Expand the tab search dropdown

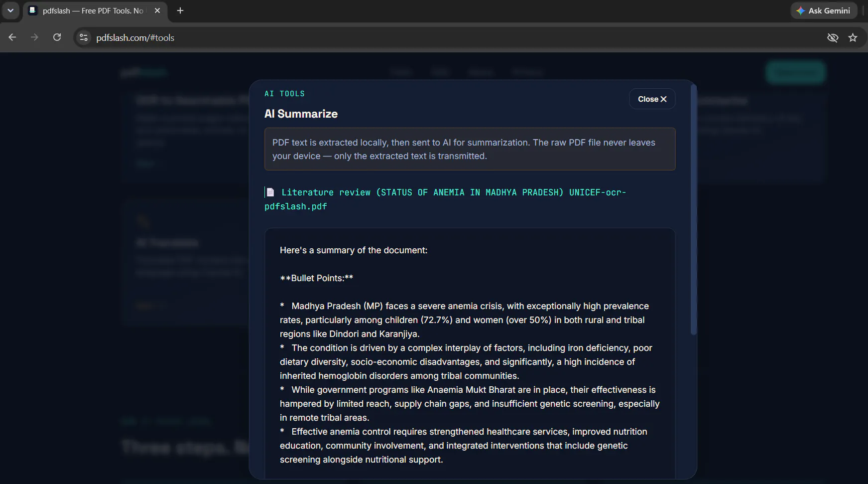point(10,10)
